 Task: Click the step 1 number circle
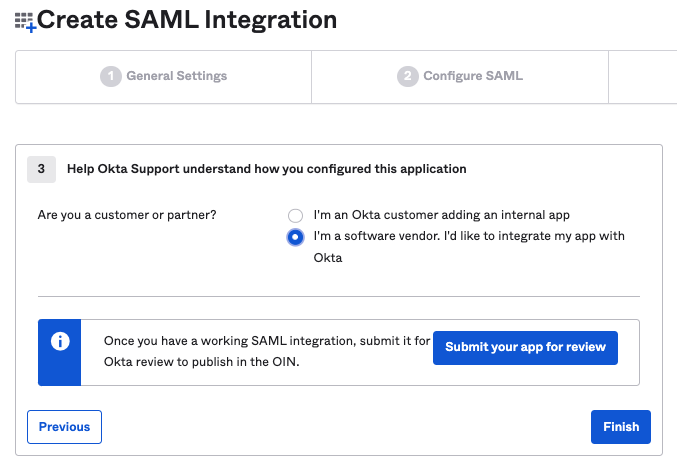pos(110,76)
